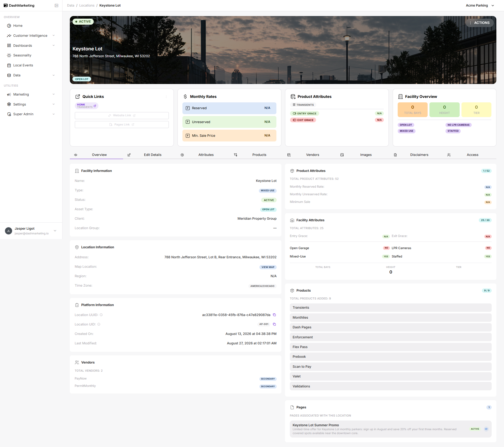This screenshot has height=447, width=504.
Task: Copy the Location UID AP-001
Action: 274,324
